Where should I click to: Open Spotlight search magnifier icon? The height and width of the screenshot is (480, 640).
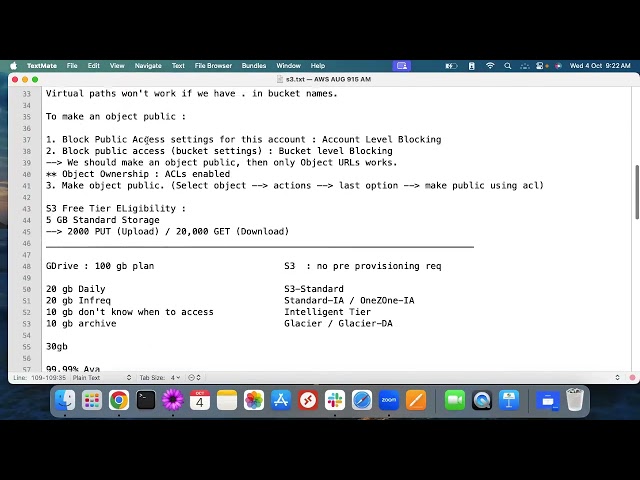[507, 66]
